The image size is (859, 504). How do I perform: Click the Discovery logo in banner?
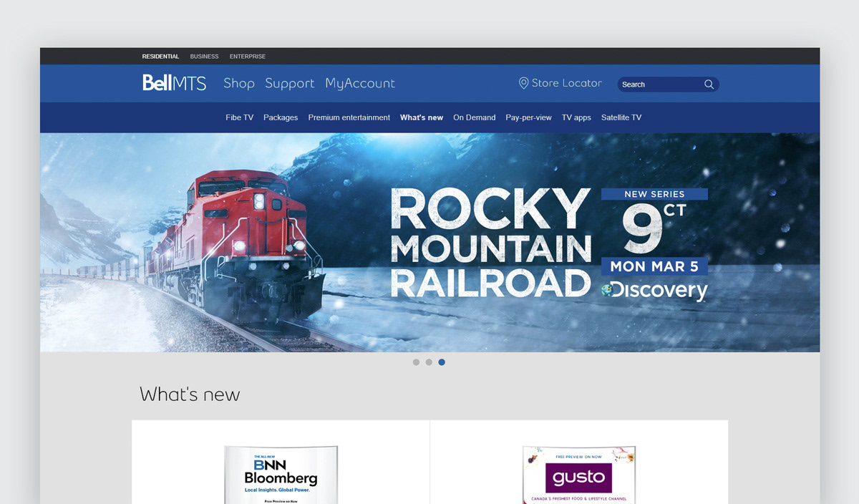(x=654, y=290)
